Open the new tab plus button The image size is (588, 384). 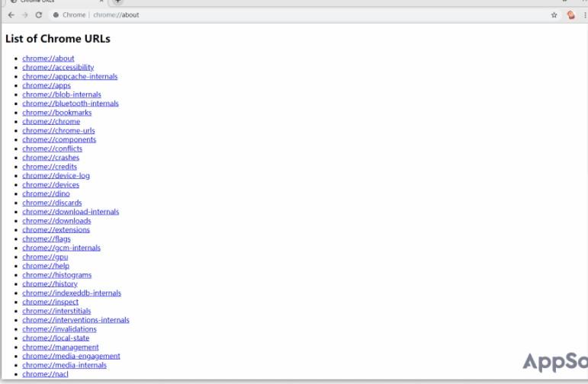pos(117,2)
